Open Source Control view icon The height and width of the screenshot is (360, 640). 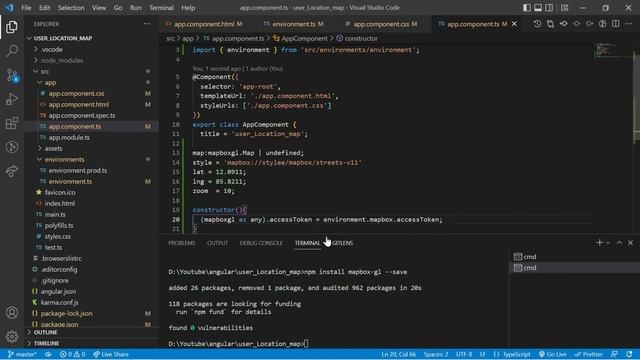coord(12,75)
